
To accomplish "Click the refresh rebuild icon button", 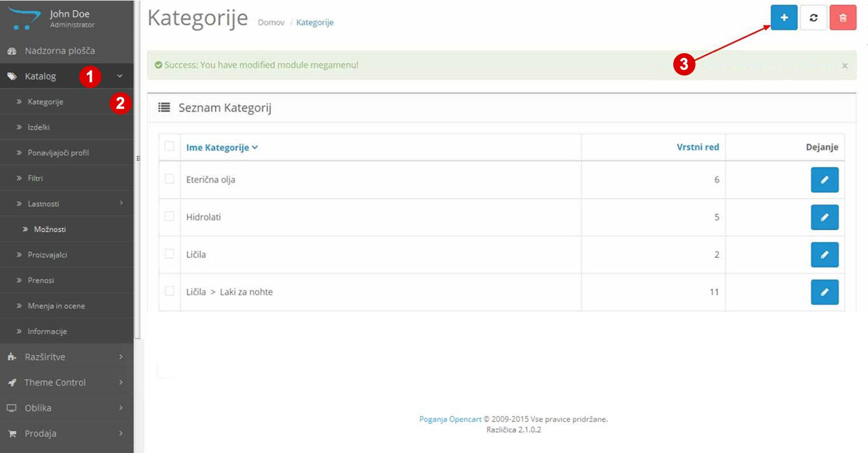I will point(813,18).
